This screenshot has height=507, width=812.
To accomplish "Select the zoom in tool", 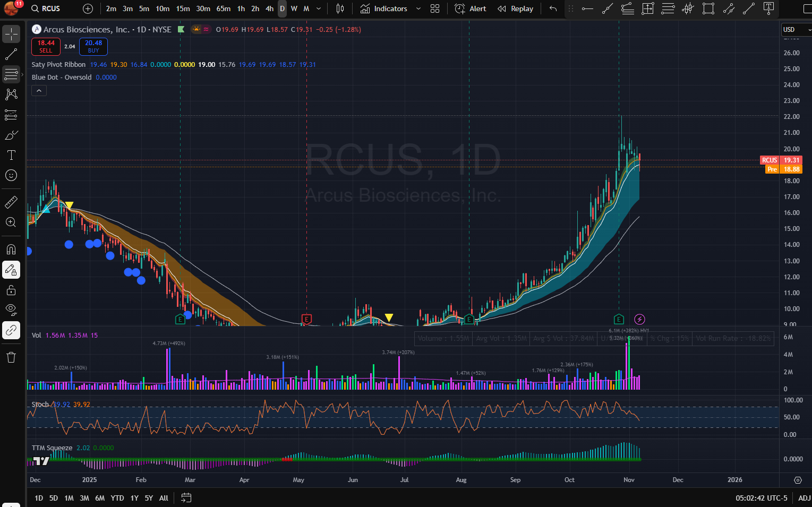I will (x=11, y=222).
